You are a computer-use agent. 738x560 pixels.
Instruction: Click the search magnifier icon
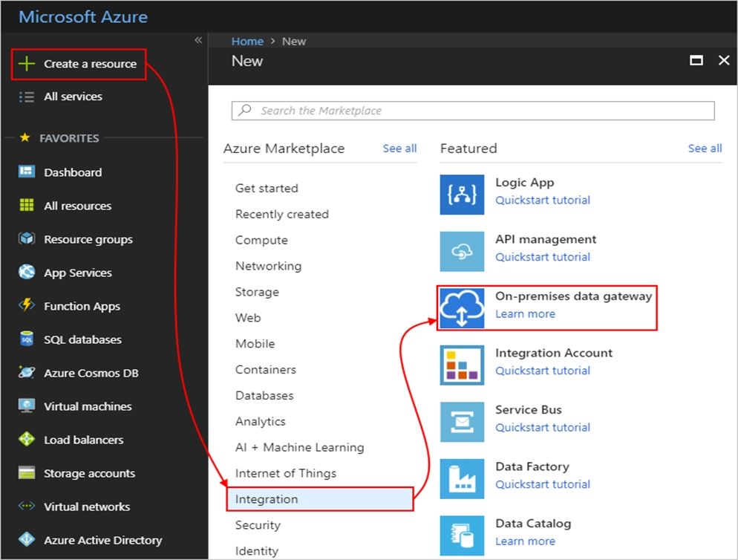[x=245, y=110]
